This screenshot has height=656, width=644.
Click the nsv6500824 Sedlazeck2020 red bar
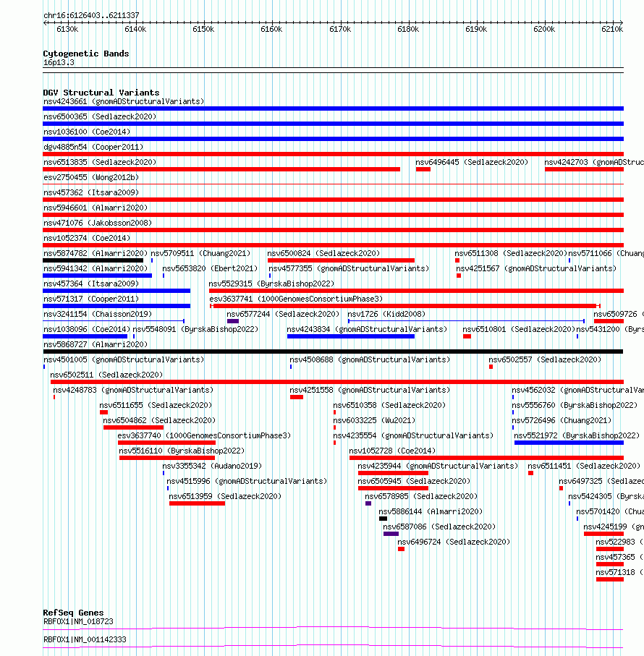(x=341, y=260)
